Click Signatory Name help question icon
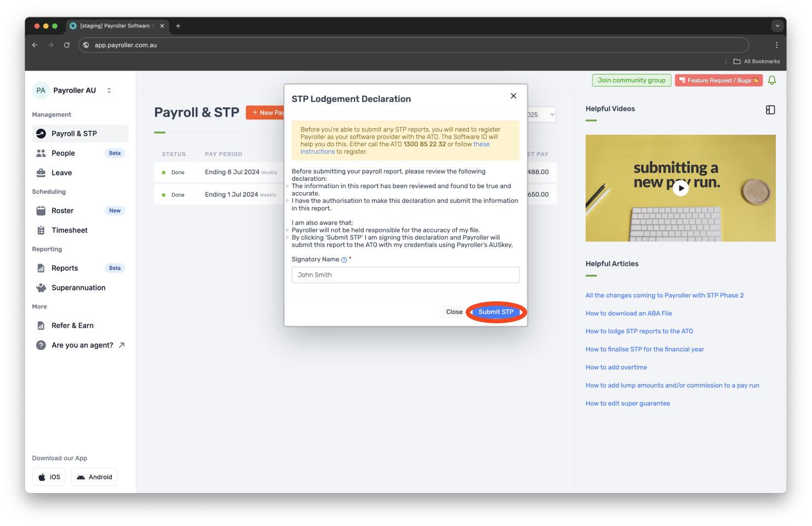 click(344, 260)
